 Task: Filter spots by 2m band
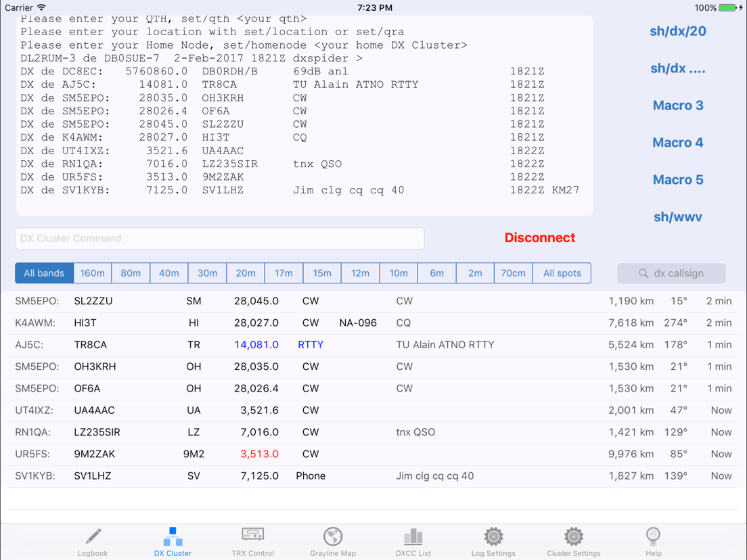[x=475, y=273]
